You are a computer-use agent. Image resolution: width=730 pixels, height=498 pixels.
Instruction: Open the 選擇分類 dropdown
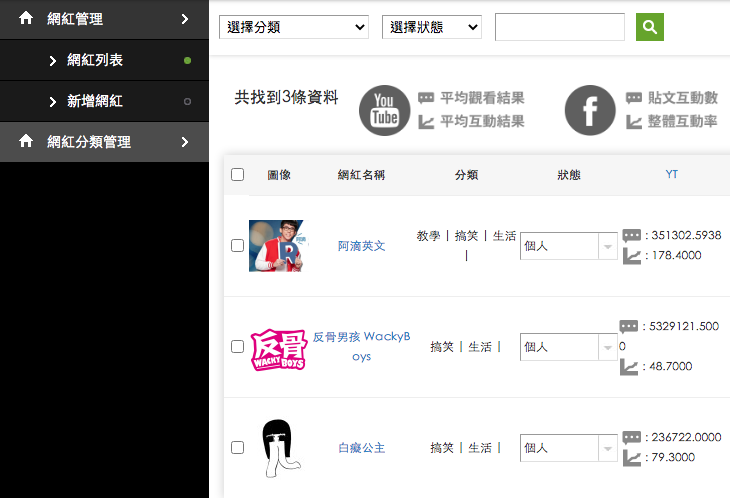(294, 27)
